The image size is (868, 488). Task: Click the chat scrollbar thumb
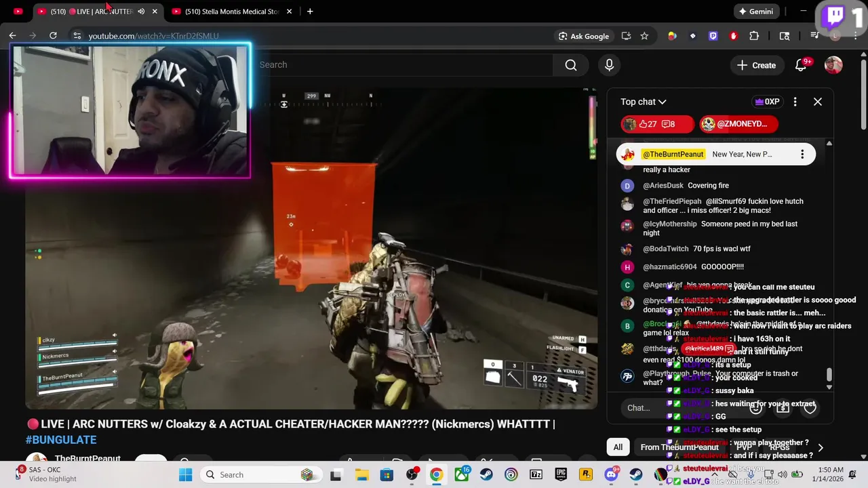click(829, 375)
